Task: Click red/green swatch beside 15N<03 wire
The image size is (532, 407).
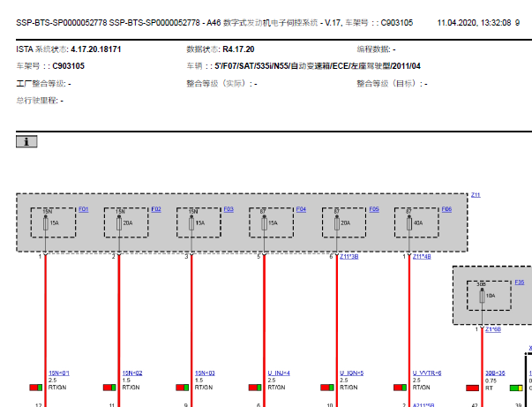Action: click(x=182, y=388)
